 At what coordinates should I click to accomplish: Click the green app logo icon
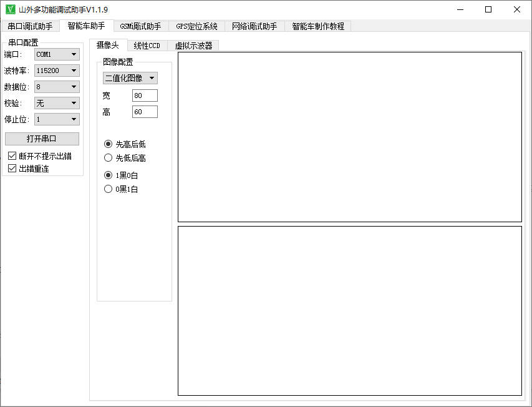tap(11, 9)
